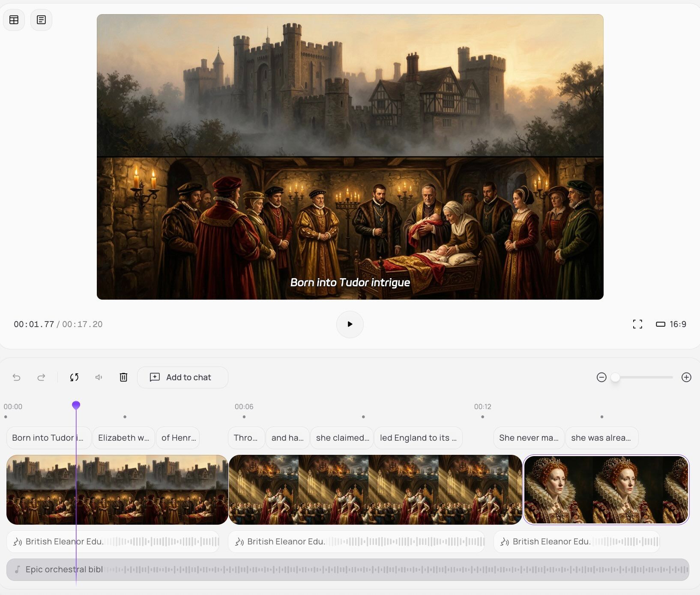Viewport: 700px width, 595px height.
Task: Open the 16:9 aspect ratio selector
Action: tap(671, 324)
